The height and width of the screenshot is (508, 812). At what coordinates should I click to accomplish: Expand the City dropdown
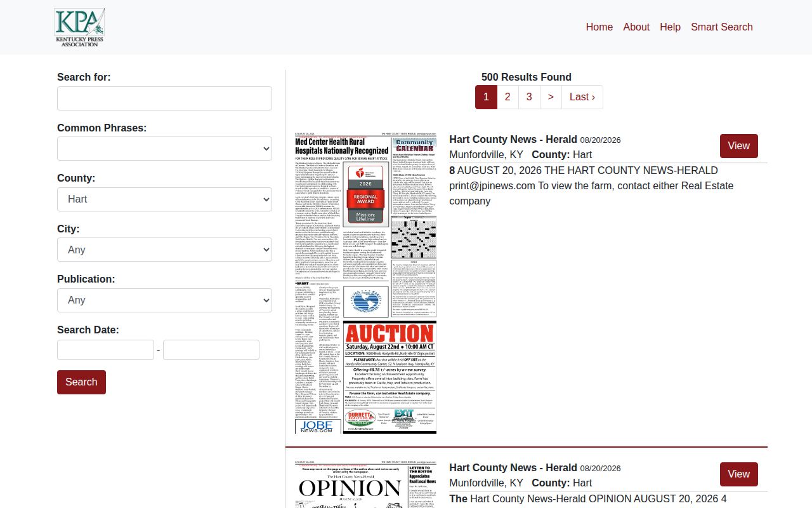[164, 250]
